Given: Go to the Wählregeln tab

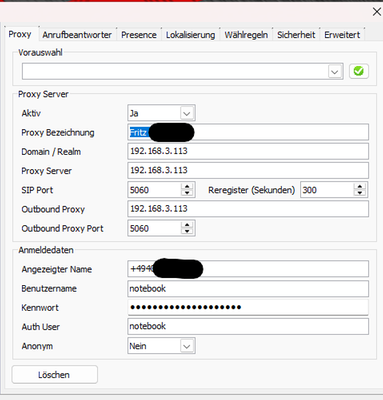Looking at the screenshot, I should click(x=246, y=35).
